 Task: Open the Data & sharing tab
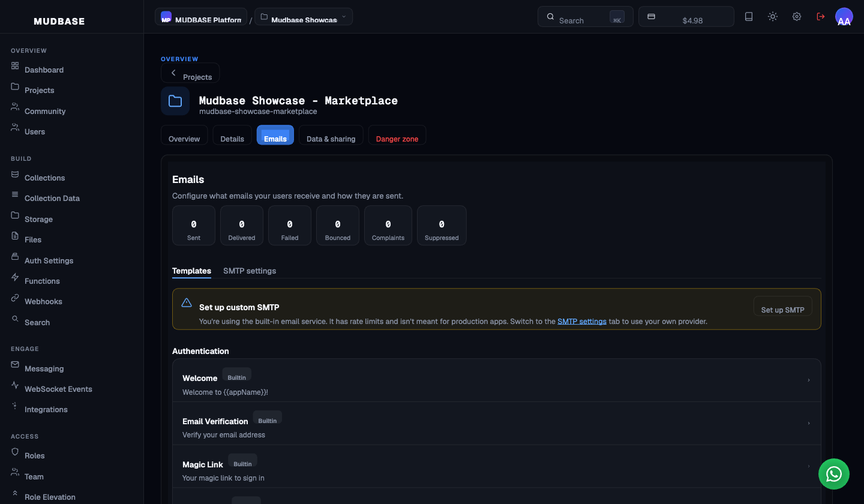click(x=331, y=135)
